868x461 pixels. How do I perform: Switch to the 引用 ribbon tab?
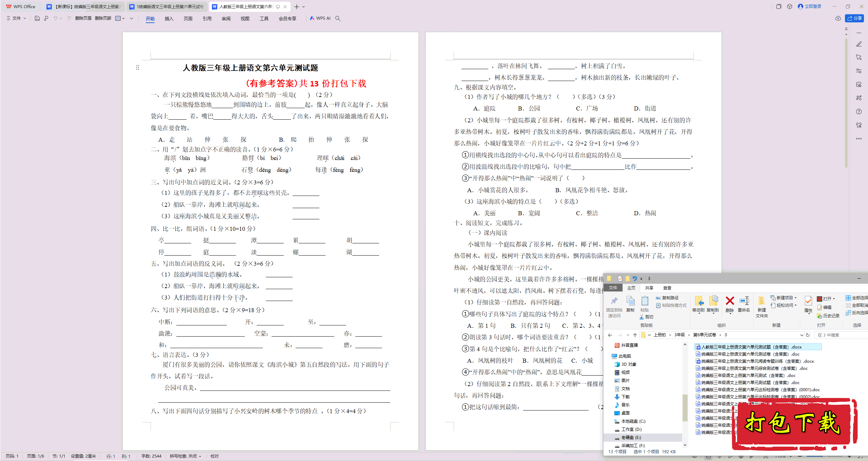(x=207, y=19)
